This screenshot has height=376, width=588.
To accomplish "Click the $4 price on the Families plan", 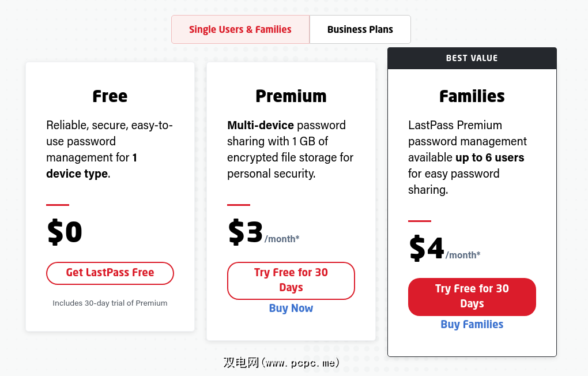I will coord(427,248).
